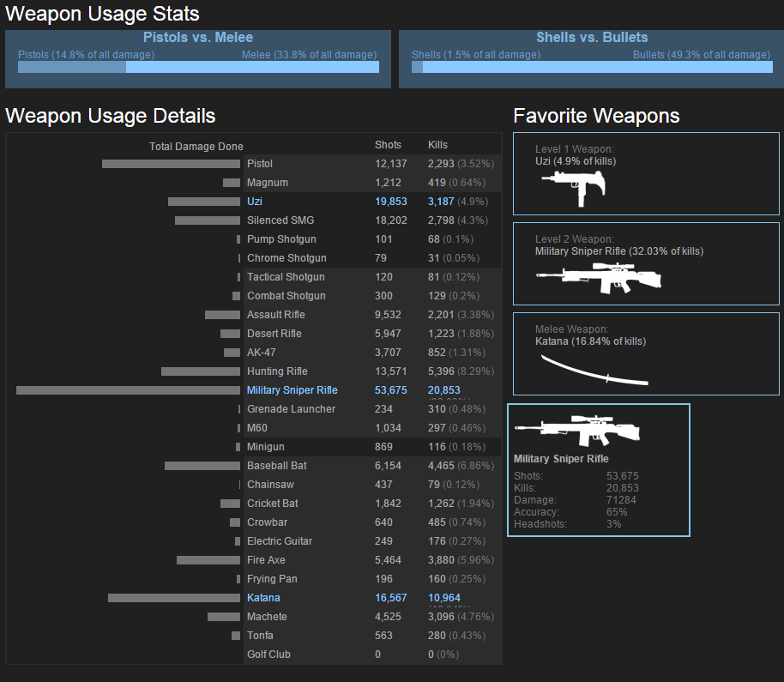Click the Shells vs. Bullets heading

coord(592,38)
